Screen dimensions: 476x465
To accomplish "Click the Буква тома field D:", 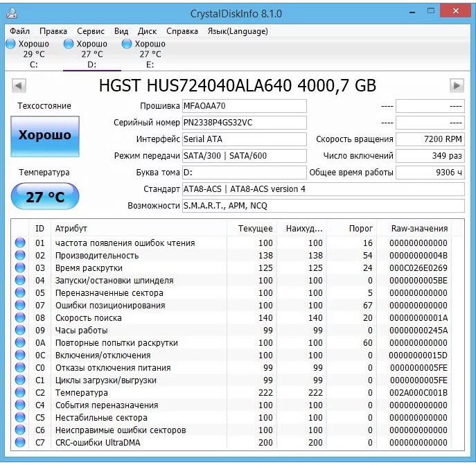I will pos(245,173).
